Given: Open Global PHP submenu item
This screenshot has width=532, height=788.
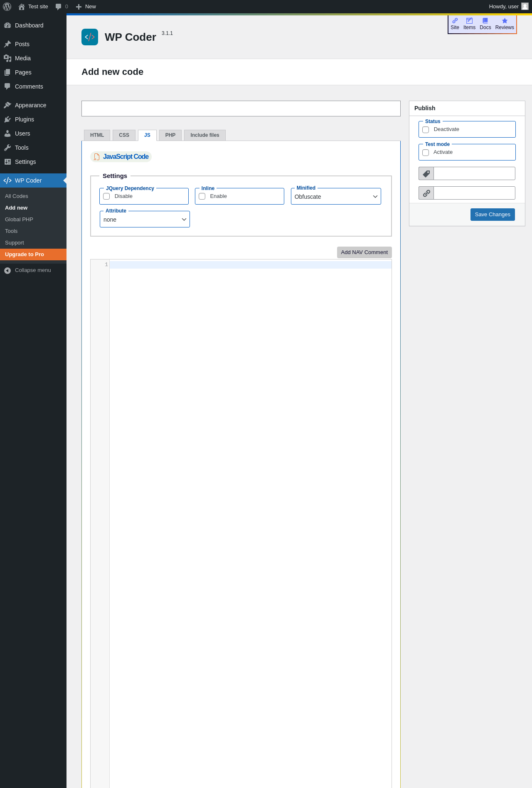Looking at the screenshot, I should [19, 220].
